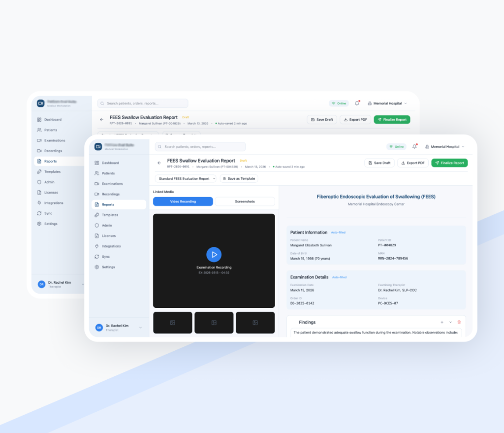Click the trash icon in Findings section

pyautogui.click(x=459, y=322)
